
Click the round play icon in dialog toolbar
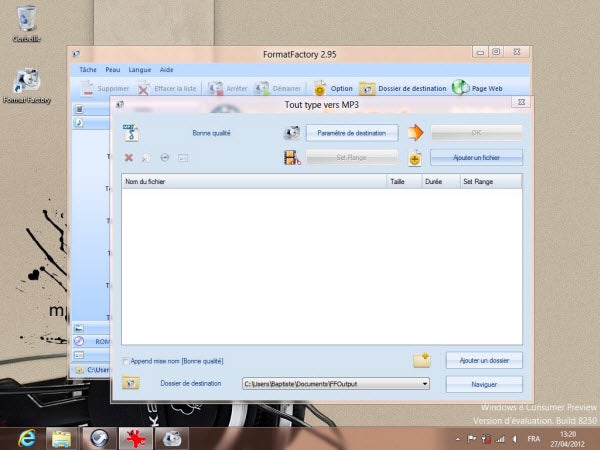coord(165,158)
